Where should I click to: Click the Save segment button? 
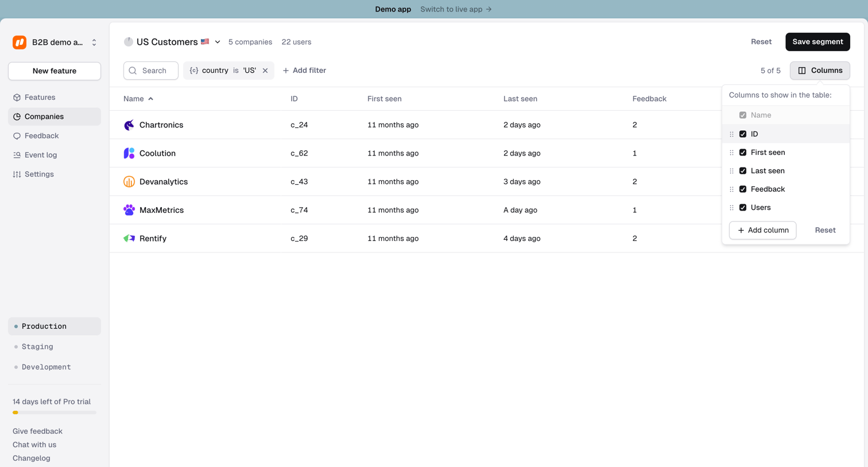[x=817, y=42]
